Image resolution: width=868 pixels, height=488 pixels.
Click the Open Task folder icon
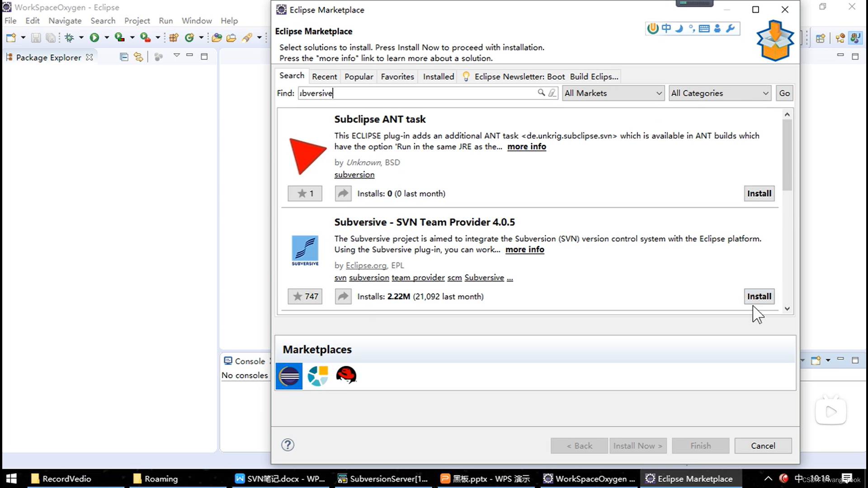coord(231,38)
